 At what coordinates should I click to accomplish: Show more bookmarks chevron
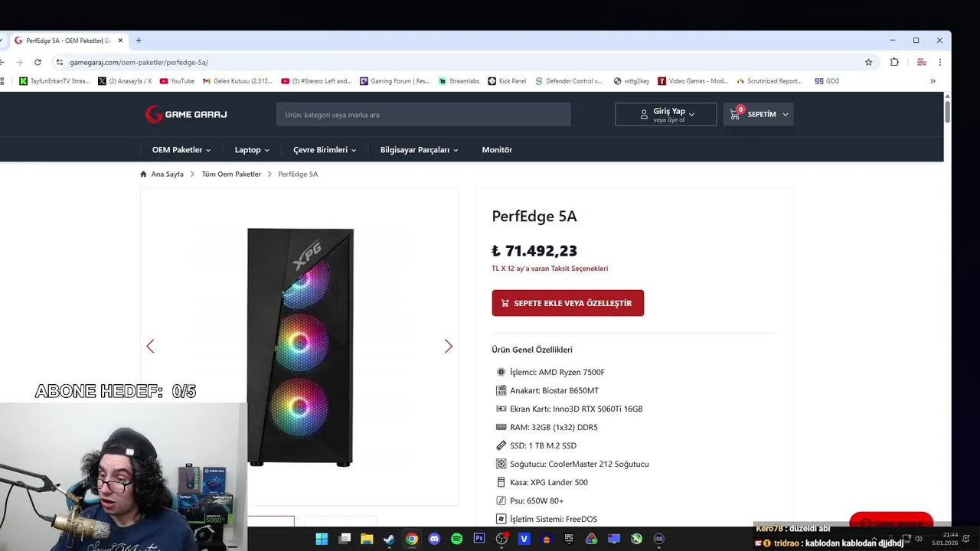coord(933,80)
